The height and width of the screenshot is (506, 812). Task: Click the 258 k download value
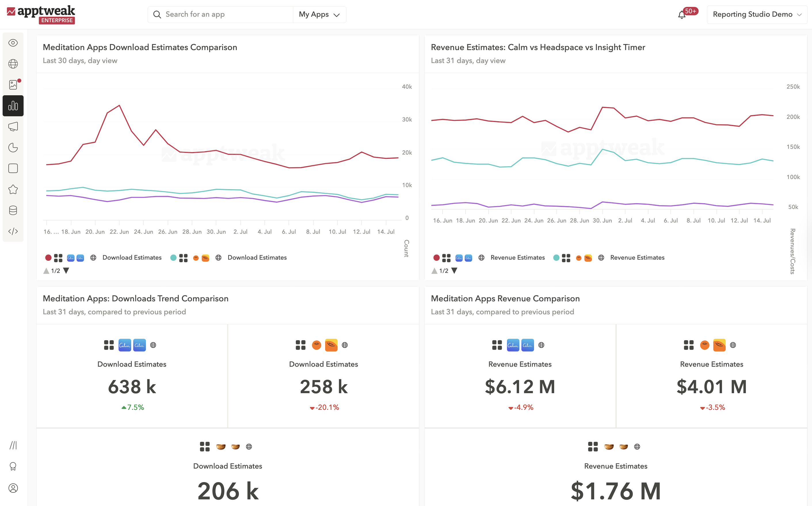click(323, 387)
